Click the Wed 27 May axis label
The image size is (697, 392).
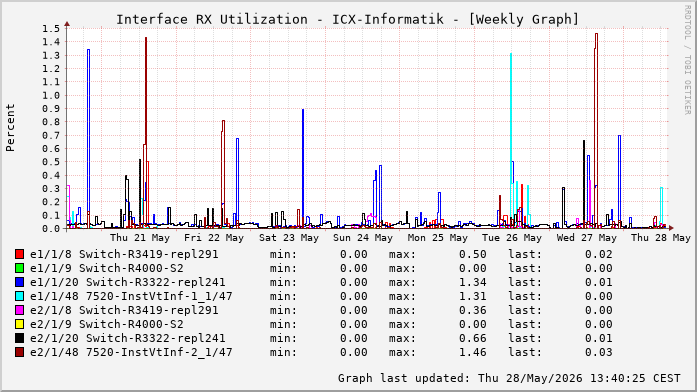587,238
